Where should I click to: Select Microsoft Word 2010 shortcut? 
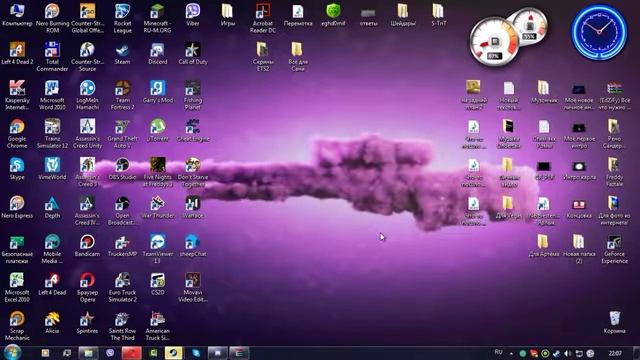(x=52, y=95)
